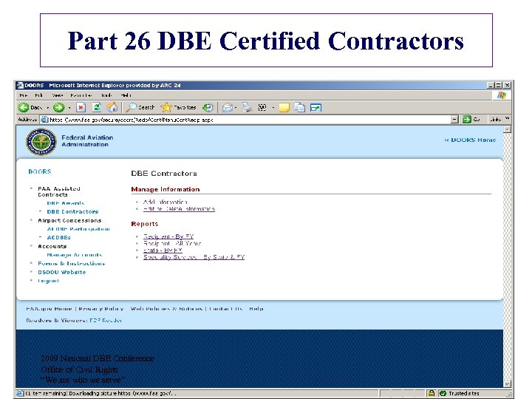Click Edit or Delete Information link
Screen dimensions: 532x399
[179, 209]
